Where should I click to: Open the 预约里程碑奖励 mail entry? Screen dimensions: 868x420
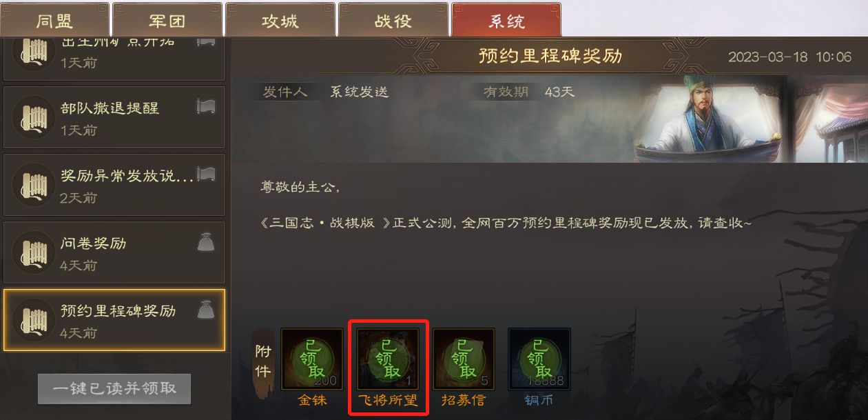pyautogui.click(x=114, y=320)
